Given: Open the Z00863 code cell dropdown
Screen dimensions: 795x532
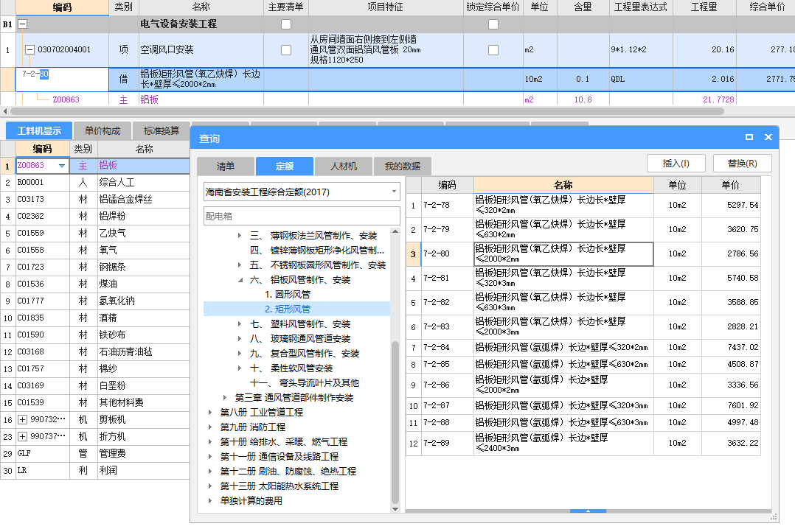Looking at the screenshot, I should pos(62,166).
